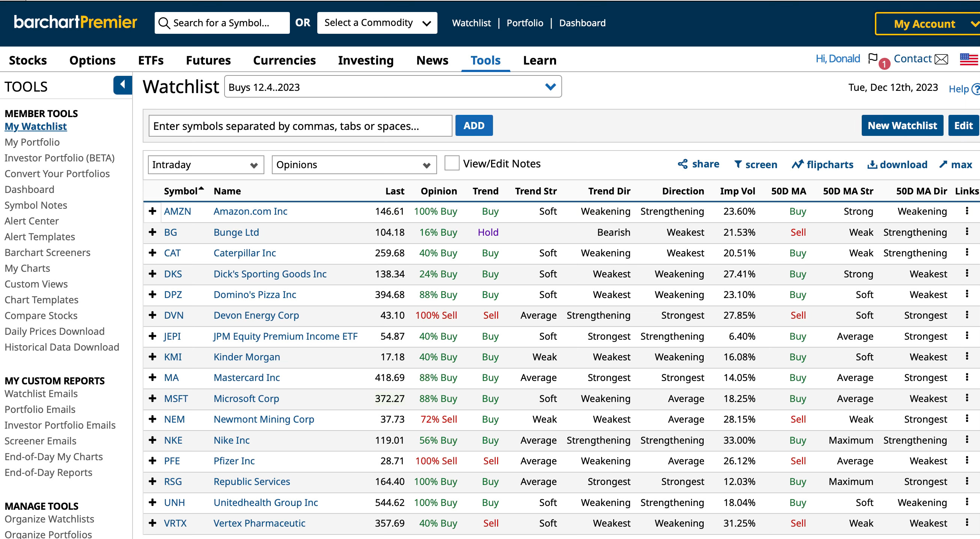Open Portfolio link in header
Screen dimensions: 980x539
click(x=525, y=23)
